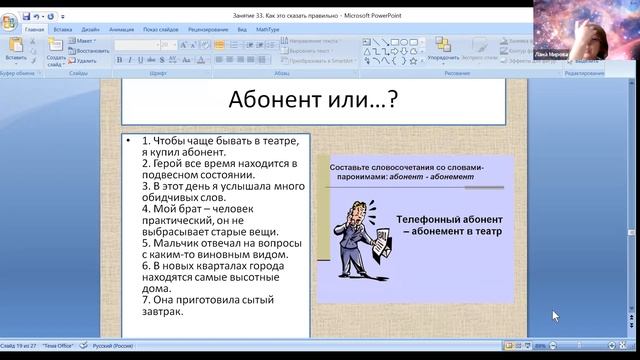The image size is (640, 360).
Task: Open the Анимация ribbon tab
Action: [x=121, y=29]
